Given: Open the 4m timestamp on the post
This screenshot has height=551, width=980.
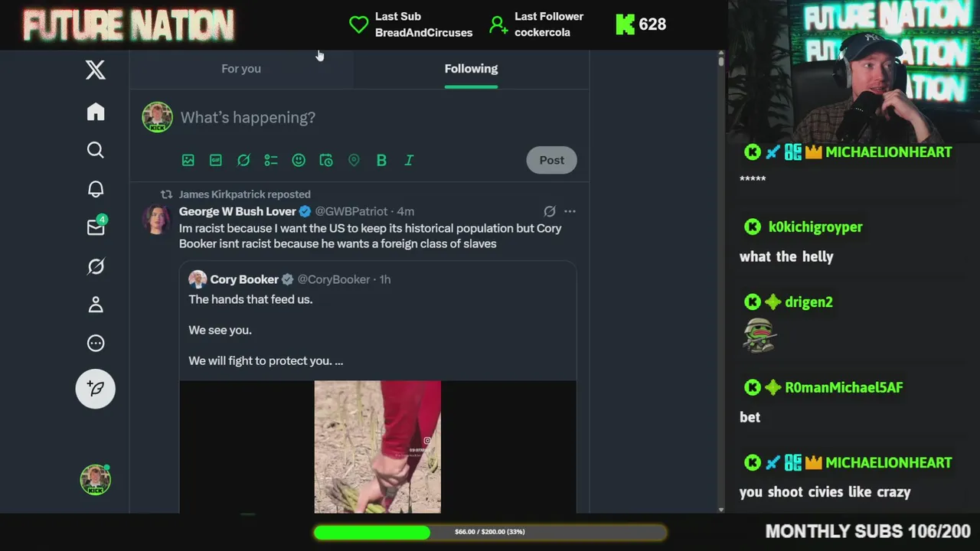Looking at the screenshot, I should click(406, 211).
